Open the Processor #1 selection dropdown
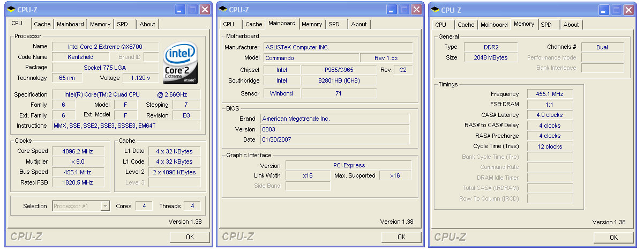Viewport: 644px width, 250px height. click(x=105, y=206)
